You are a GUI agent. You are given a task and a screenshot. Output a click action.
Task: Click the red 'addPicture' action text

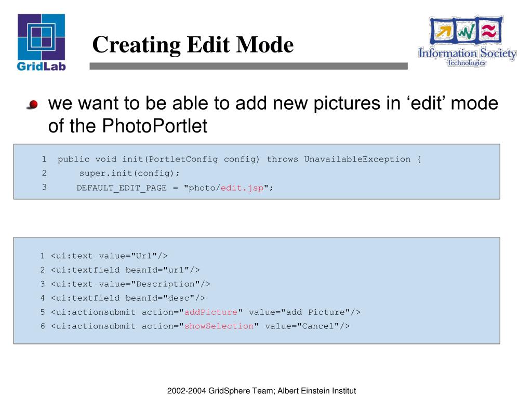(211, 312)
